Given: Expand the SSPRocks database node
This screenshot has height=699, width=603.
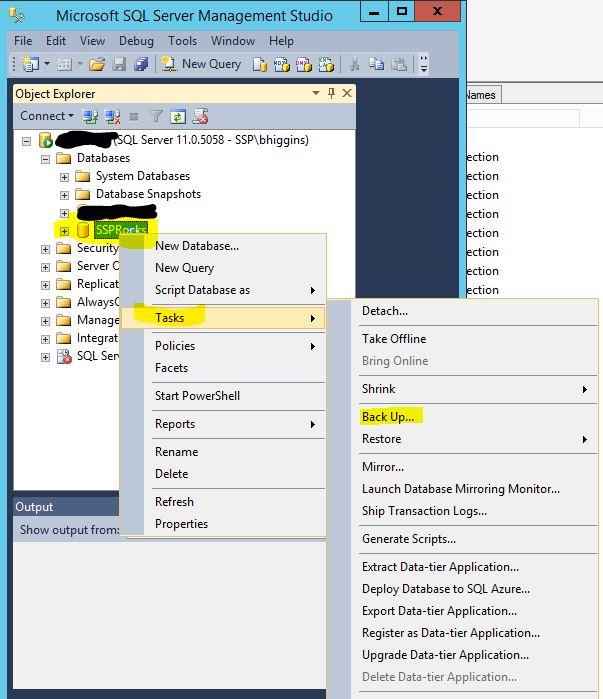Looking at the screenshot, I should [x=64, y=231].
